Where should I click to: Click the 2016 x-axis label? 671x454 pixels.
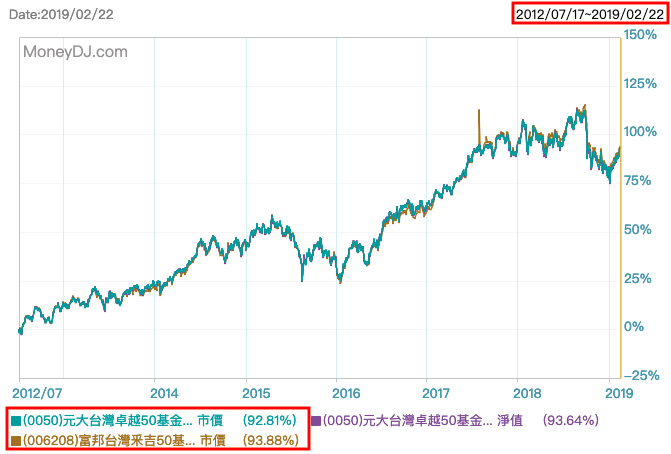tap(347, 393)
